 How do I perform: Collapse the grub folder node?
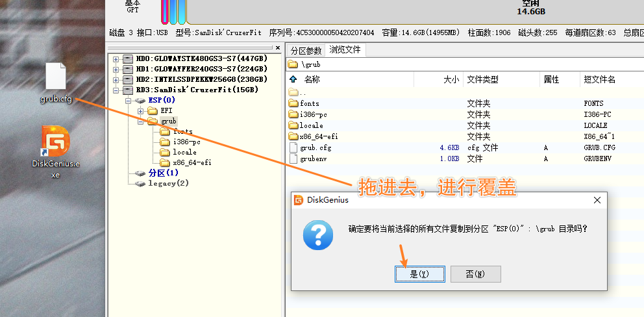coord(140,121)
